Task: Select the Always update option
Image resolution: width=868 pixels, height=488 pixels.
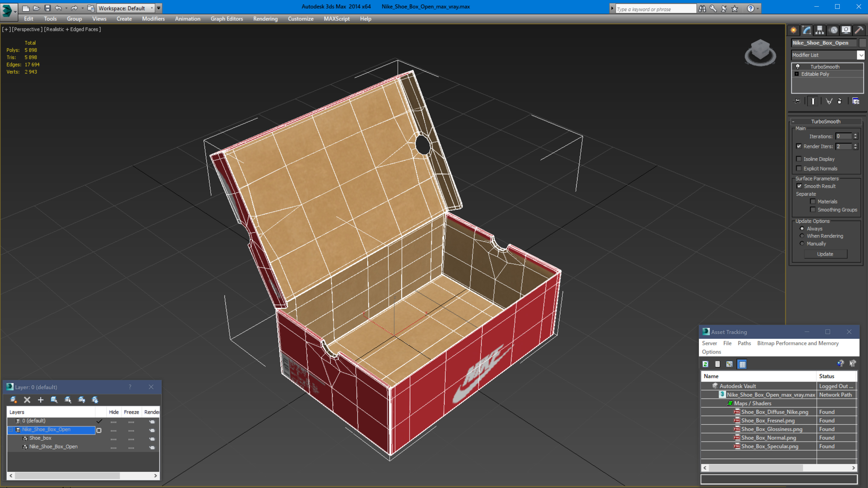Action: click(x=802, y=228)
